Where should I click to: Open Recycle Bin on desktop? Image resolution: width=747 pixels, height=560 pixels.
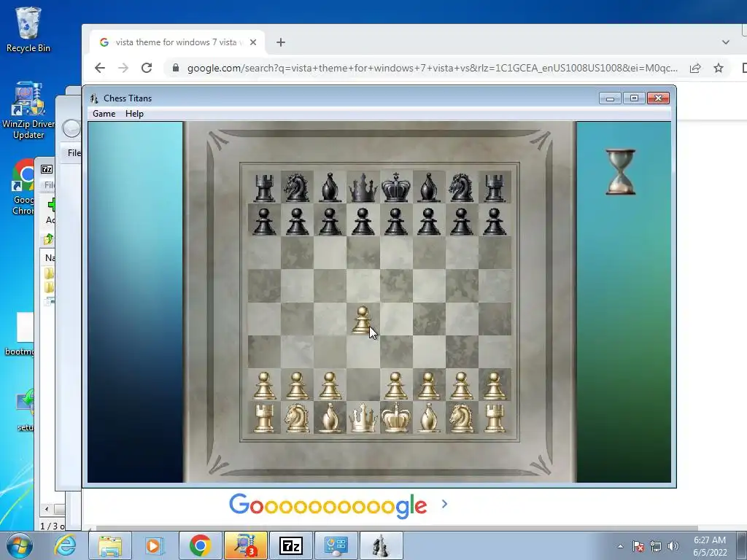pos(28,29)
